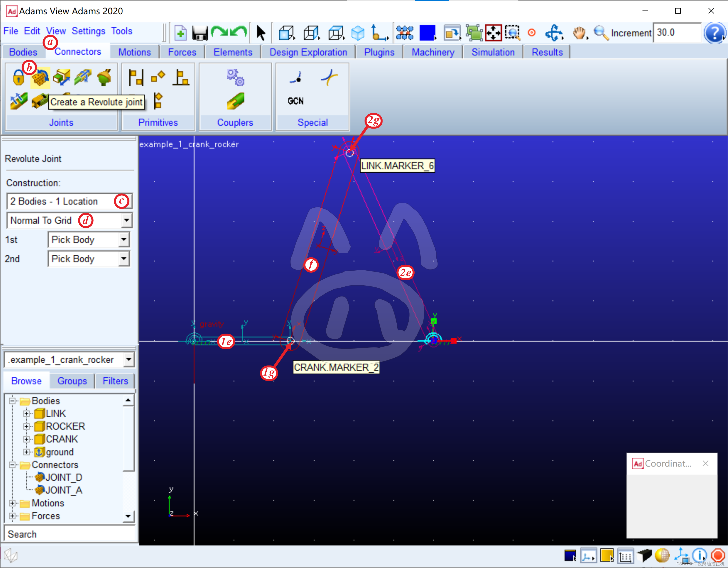The image size is (728, 568).
Task: Select the Revolute joint tool icon
Action: point(40,78)
